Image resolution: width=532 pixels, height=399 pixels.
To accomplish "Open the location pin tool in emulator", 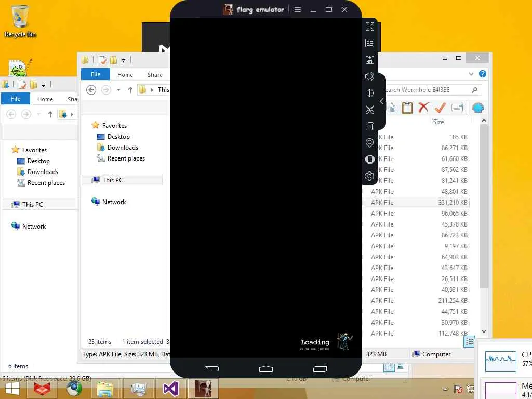I will point(369,143).
